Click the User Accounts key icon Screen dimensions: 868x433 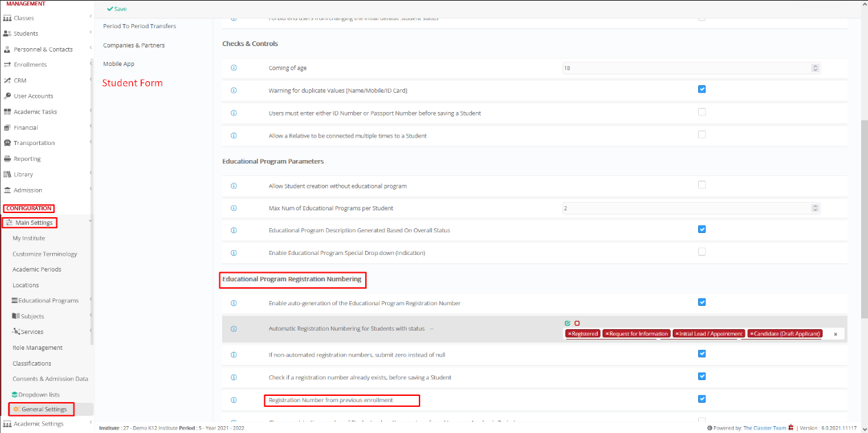8,96
